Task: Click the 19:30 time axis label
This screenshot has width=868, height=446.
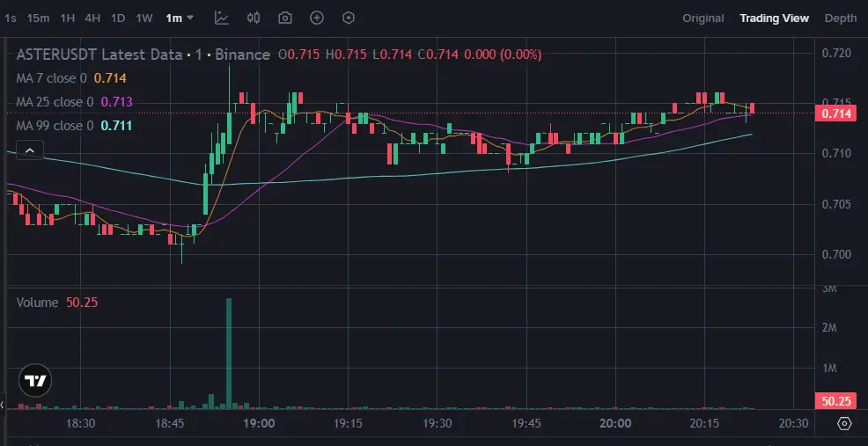Action: click(x=438, y=423)
